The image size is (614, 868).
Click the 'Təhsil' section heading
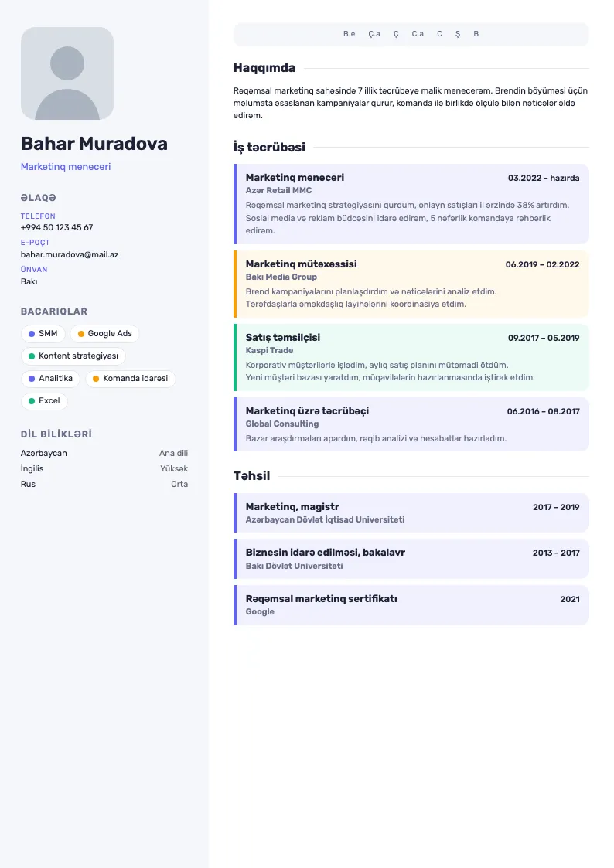click(252, 476)
